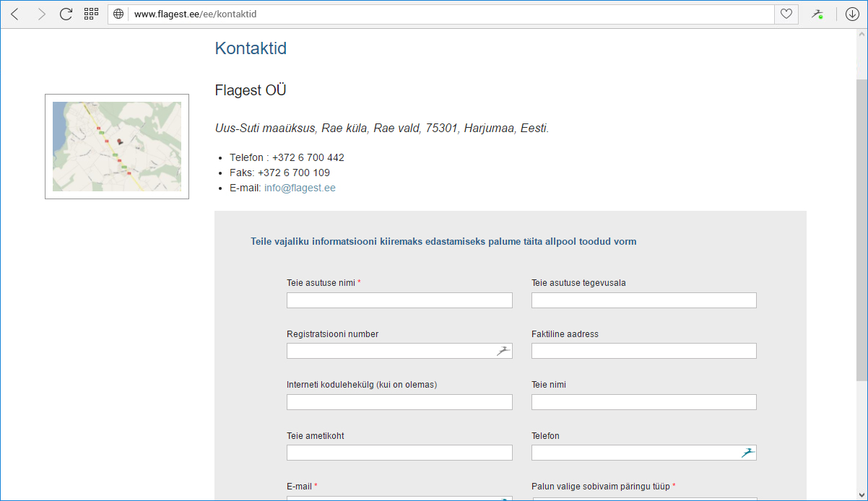This screenshot has height=501, width=868.
Task: Focus the Registratsiooni number input
Action: click(x=399, y=351)
